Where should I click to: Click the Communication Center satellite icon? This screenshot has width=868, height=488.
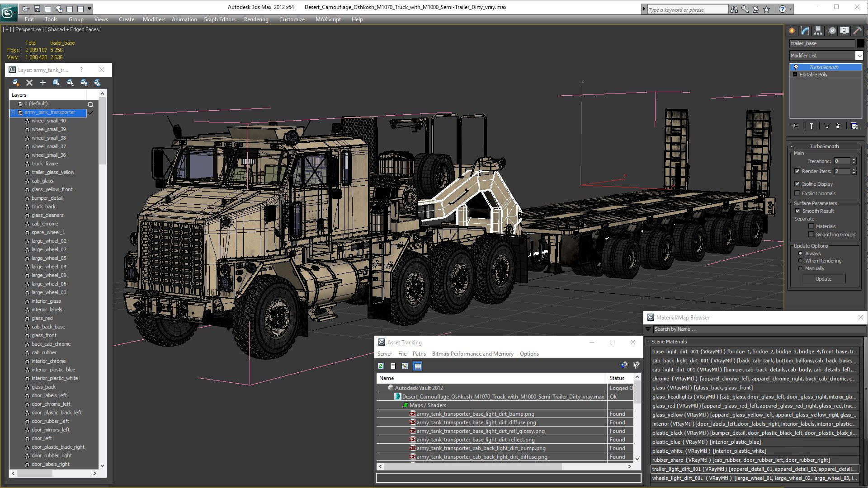pyautogui.click(x=755, y=9)
